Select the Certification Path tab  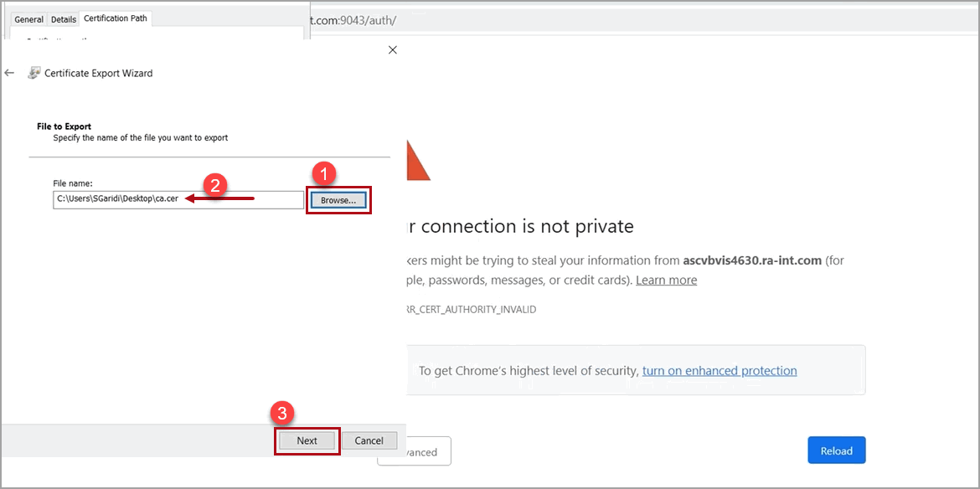[116, 18]
